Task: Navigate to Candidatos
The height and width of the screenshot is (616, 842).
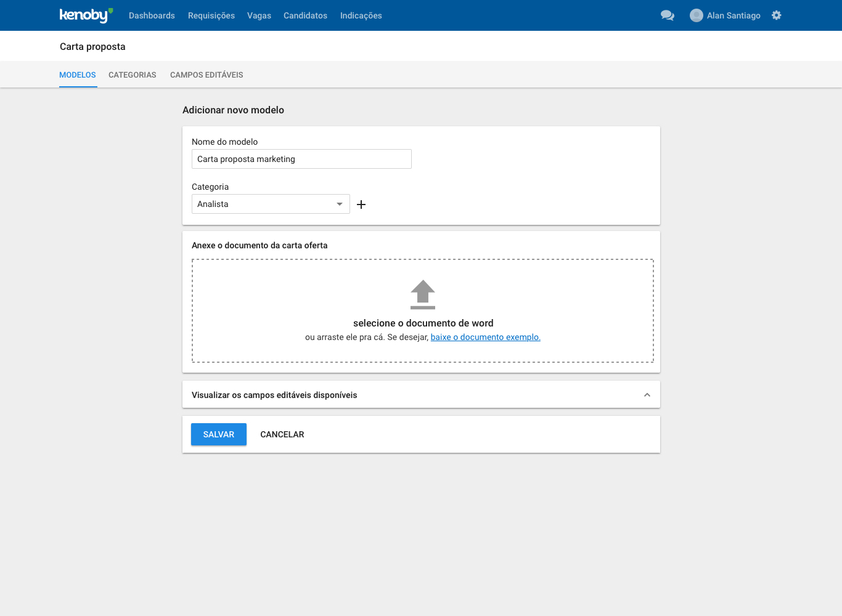Action: [x=305, y=15]
